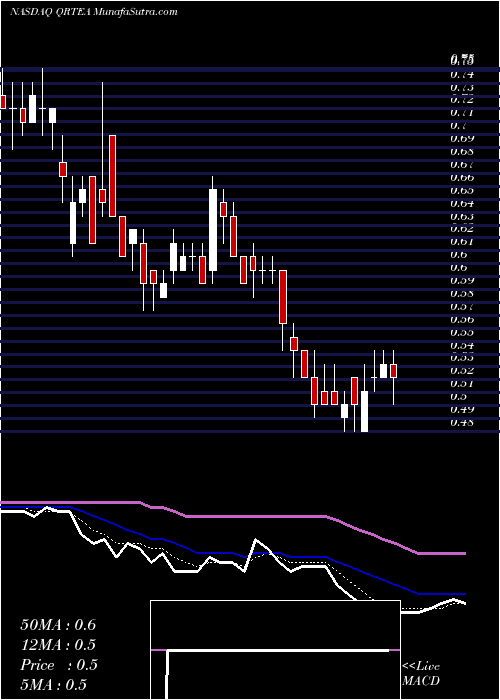Click the NASDAQ QRTEA MunafaSutra.com chart title

coord(94,12)
